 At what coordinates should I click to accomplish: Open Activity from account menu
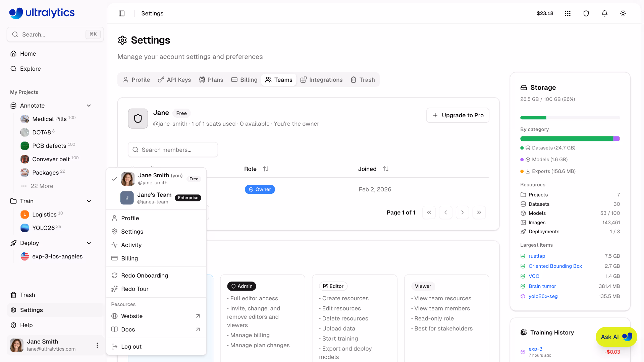156,245
